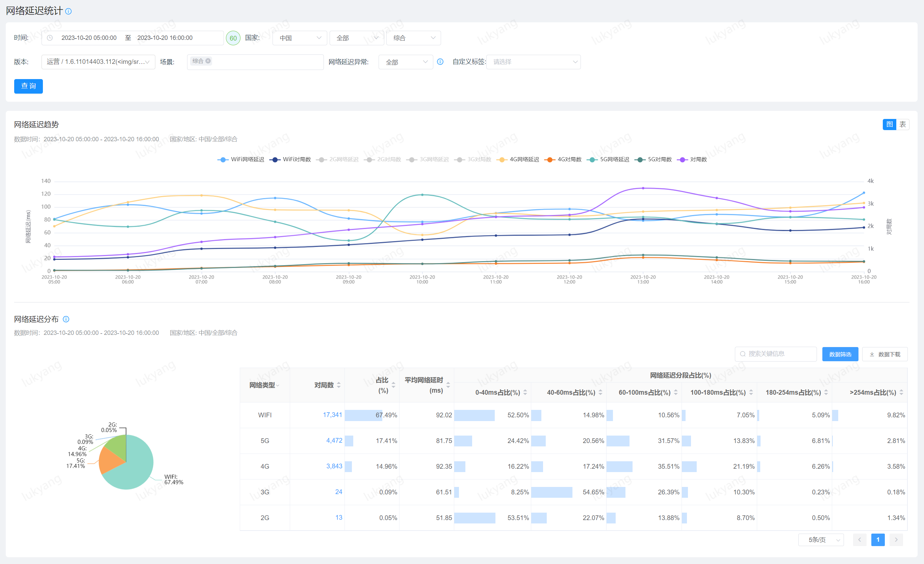Click info icon next to 网络延迟异常 dropdown
This screenshot has height=564, width=924.
(440, 62)
